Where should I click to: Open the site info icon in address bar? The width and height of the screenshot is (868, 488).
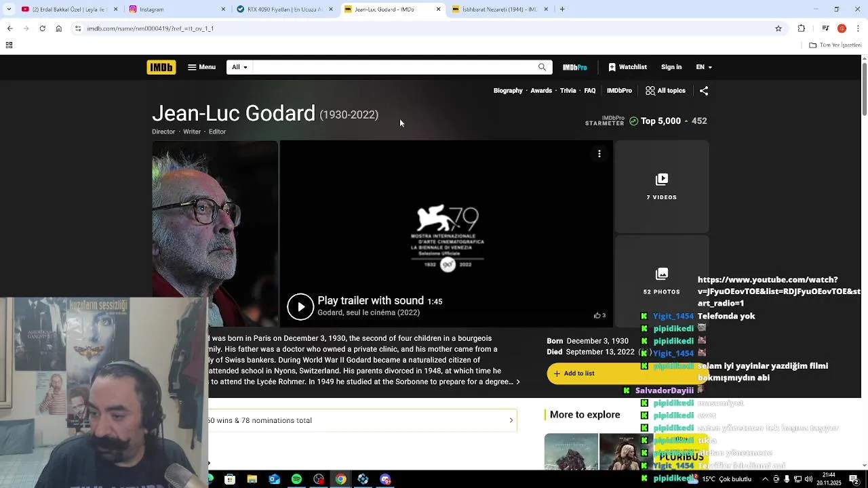click(78, 28)
